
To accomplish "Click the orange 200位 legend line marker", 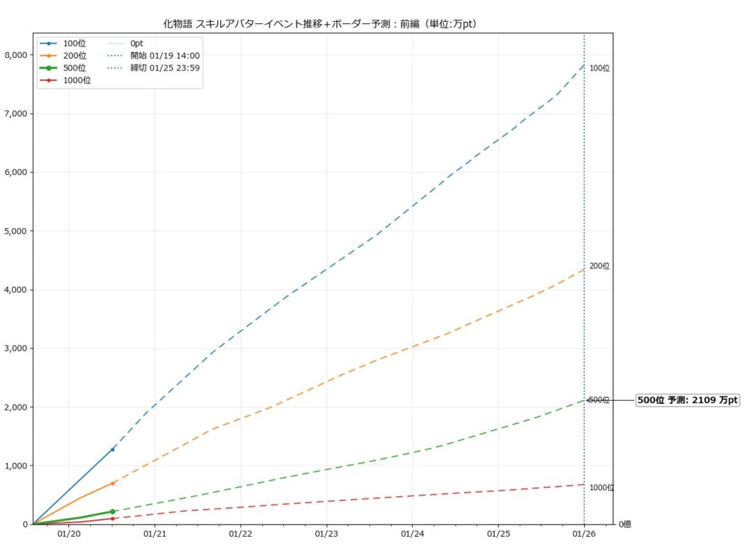I will coord(49,55).
